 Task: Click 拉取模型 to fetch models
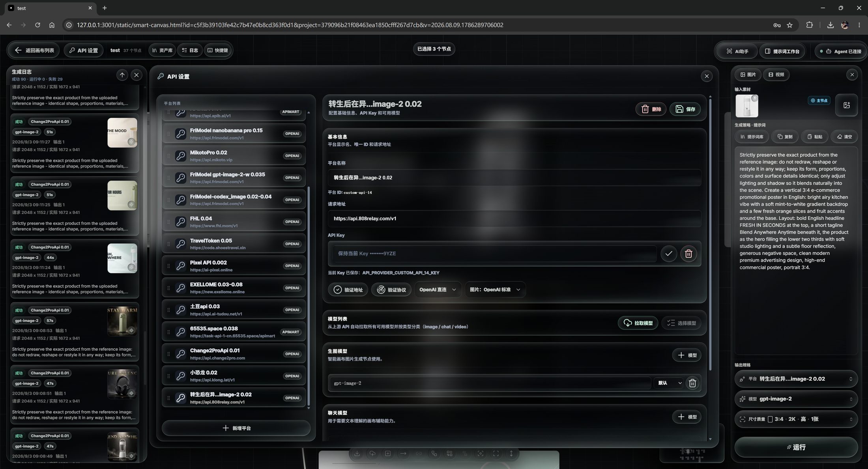(x=638, y=323)
